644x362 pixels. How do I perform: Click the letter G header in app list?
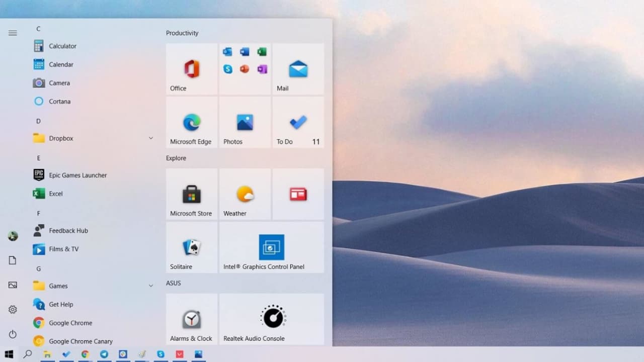38,269
